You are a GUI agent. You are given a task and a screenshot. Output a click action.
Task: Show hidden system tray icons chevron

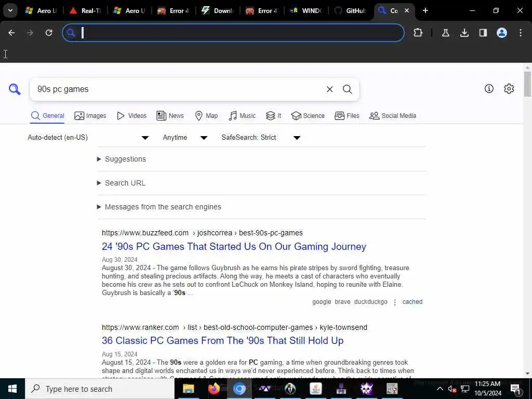(440, 389)
